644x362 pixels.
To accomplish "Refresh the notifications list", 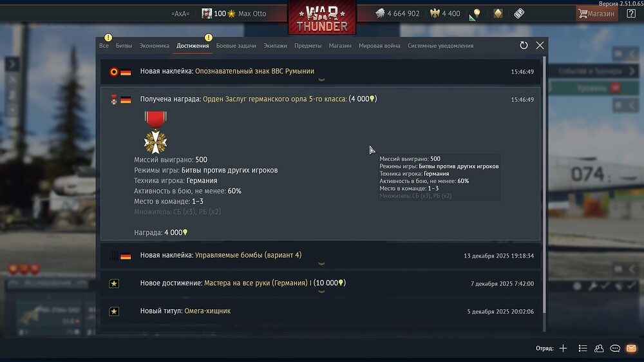I will 523,45.
